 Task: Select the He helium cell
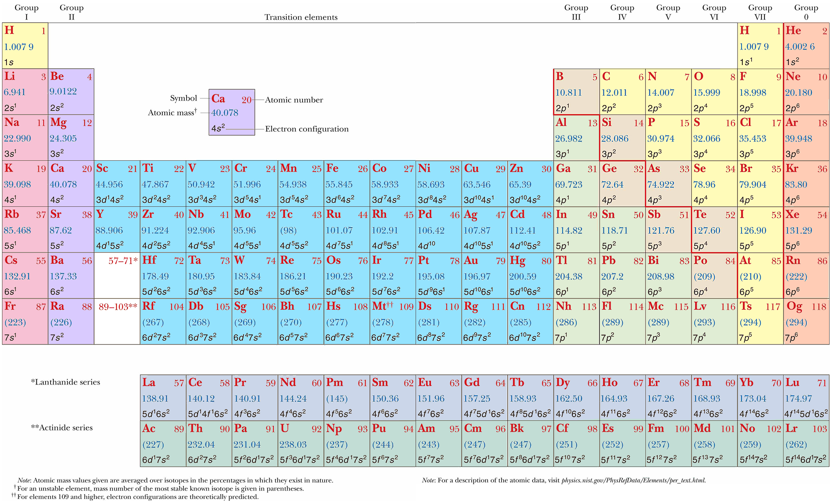pyautogui.click(x=807, y=46)
